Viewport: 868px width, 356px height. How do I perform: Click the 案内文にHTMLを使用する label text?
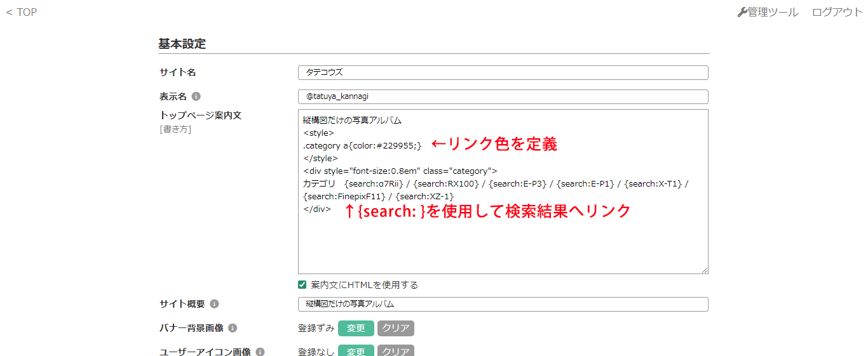coord(364,285)
